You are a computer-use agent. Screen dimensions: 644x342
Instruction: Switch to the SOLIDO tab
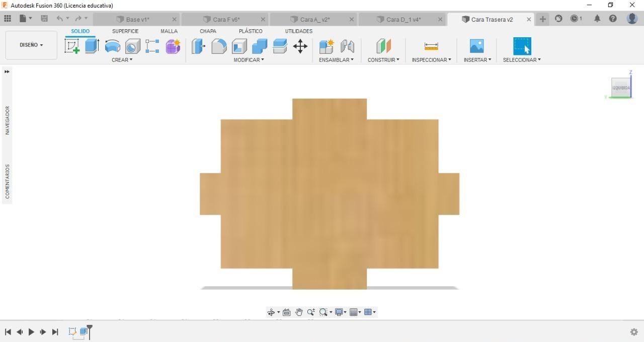[80, 31]
